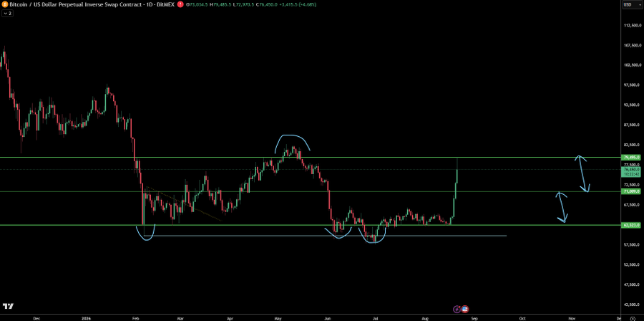Click 87,500.0 on the price axis
Viewport: 644px width, 321px height.
coord(633,125)
